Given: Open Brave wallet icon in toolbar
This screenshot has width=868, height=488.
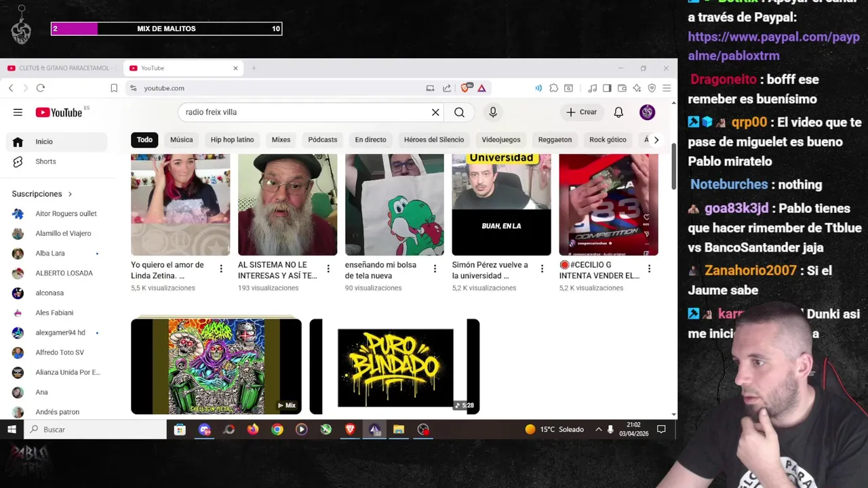Looking at the screenshot, I should [x=622, y=88].
